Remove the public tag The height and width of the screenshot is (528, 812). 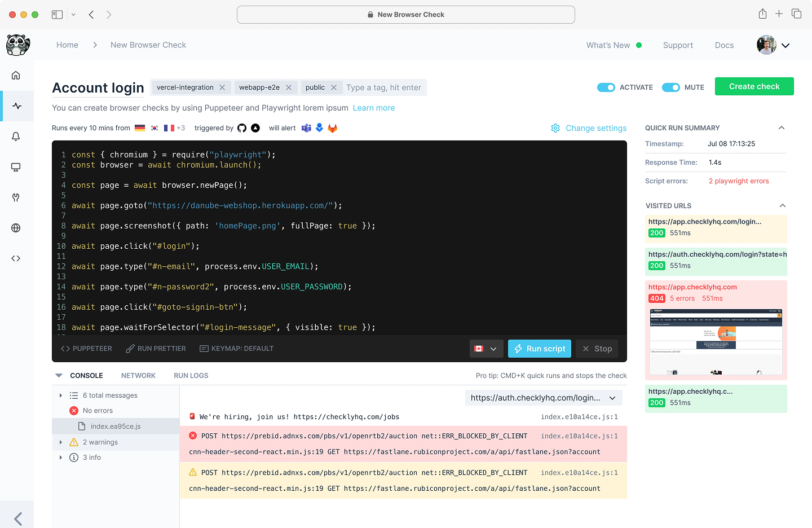click(334, 87)
